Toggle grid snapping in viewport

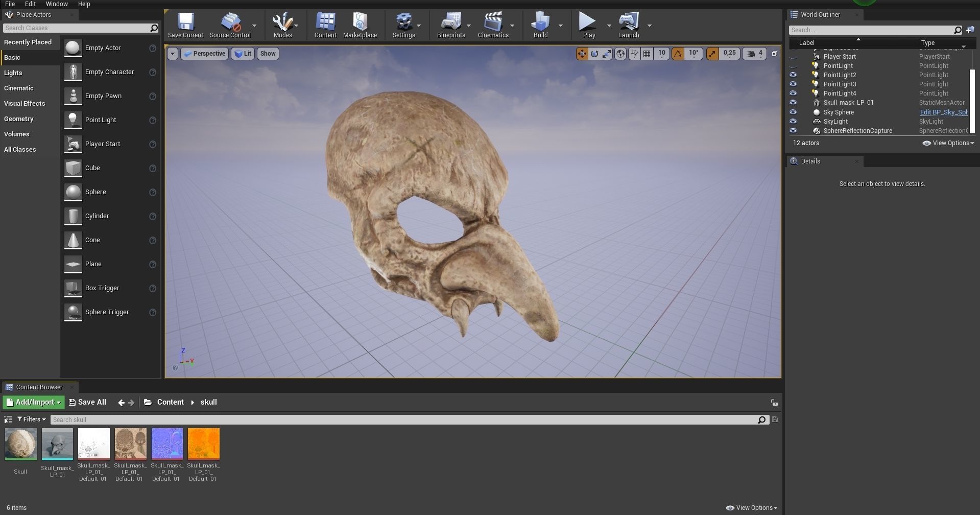(647, 54)
